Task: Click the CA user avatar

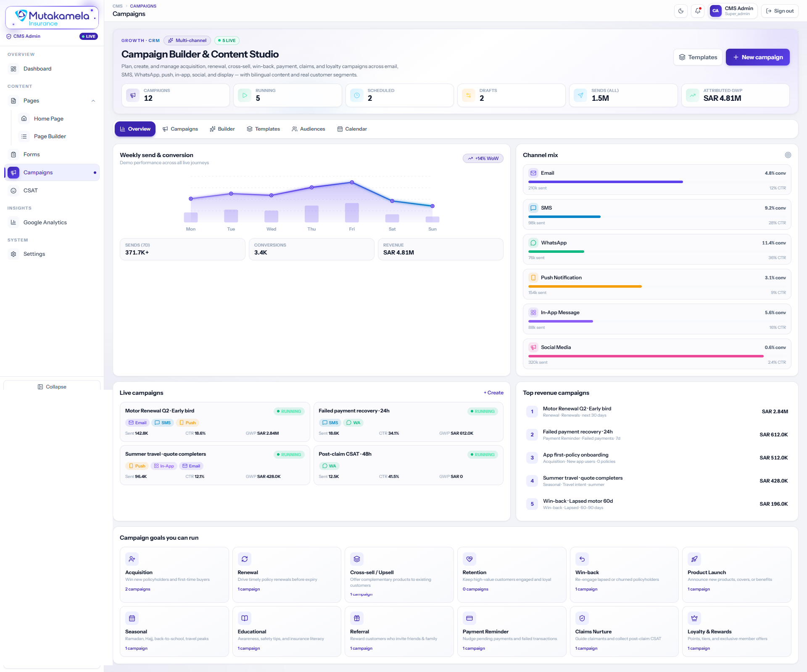Action: pyautogui.click(x=715, y=11)
